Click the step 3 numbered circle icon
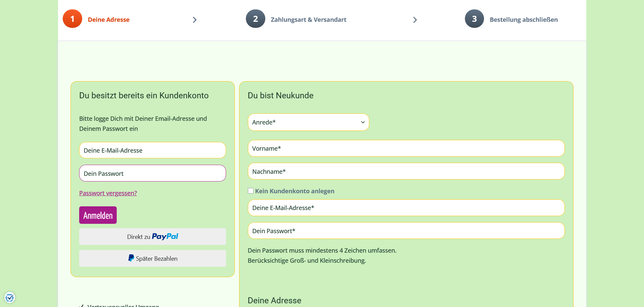644x307 pixels. tap(474, 19)
